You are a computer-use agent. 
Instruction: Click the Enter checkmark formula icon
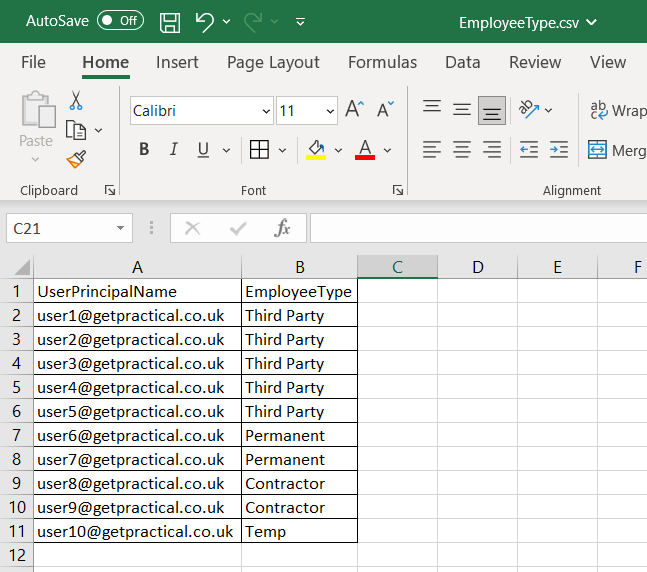coord(238,228)
